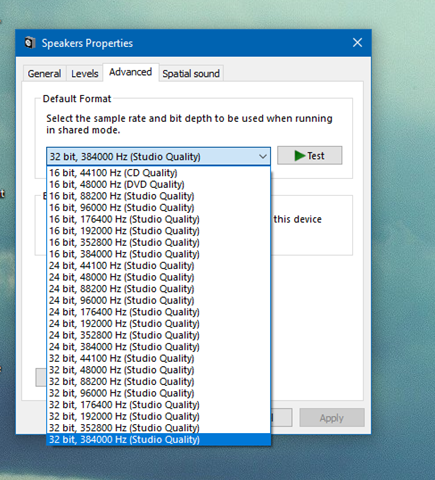The height and width of the screenshot is (480, 435).
Task: Choose 16 bit, 48000 Hz (DVD Quality)
Action: tap(159, 184)
